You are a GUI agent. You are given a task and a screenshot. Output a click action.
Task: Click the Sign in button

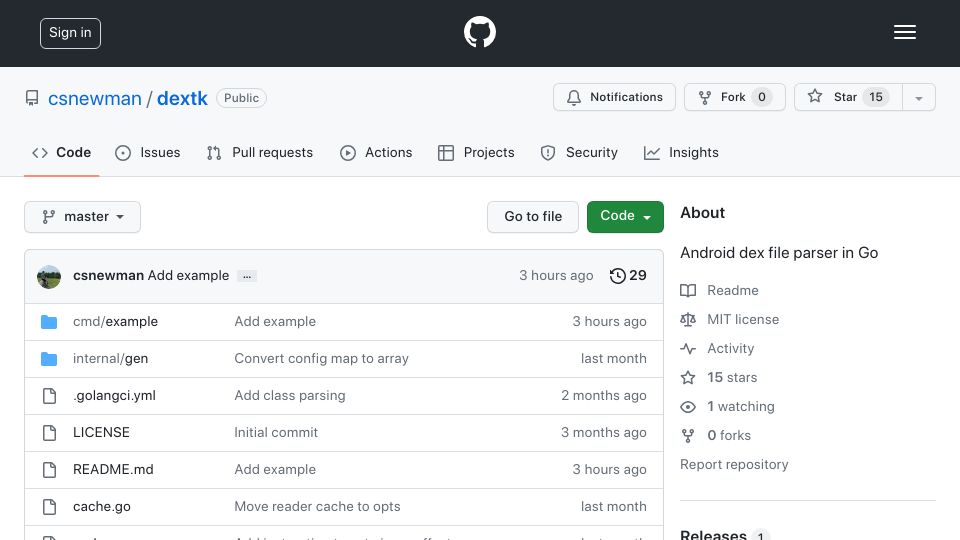point(70,33)
